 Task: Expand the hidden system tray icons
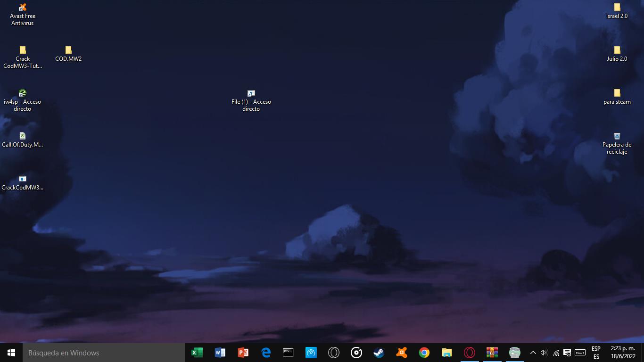click(x=533, y=353)
